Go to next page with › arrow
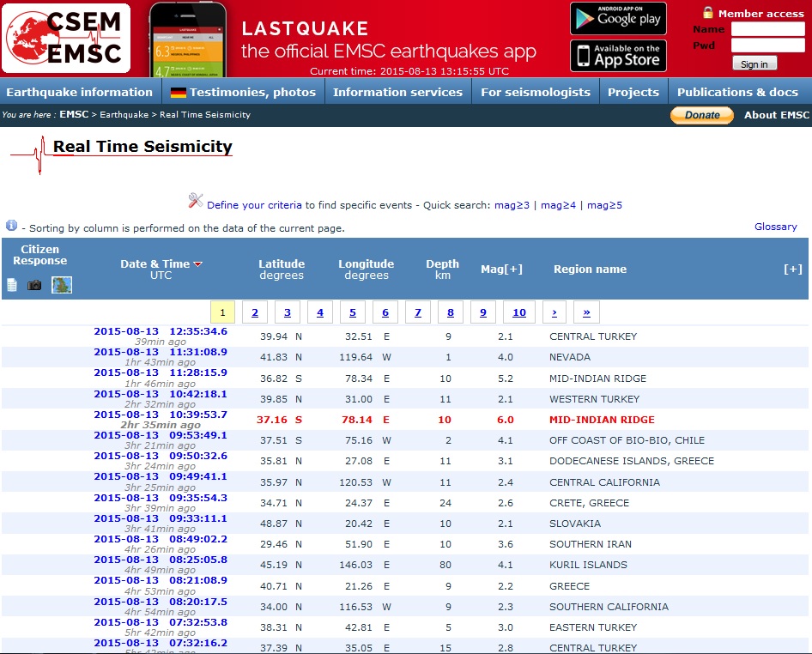 [554, 312]
